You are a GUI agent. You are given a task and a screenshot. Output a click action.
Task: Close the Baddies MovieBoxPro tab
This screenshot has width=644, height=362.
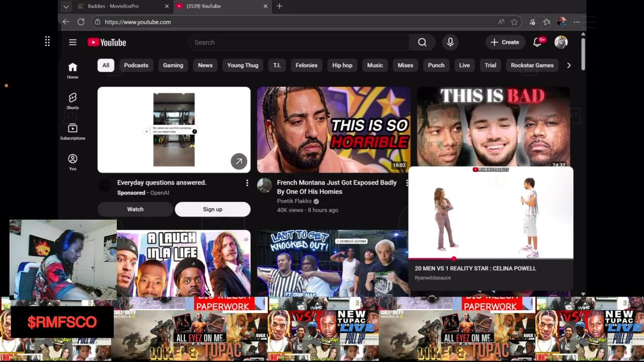(167, 6)
